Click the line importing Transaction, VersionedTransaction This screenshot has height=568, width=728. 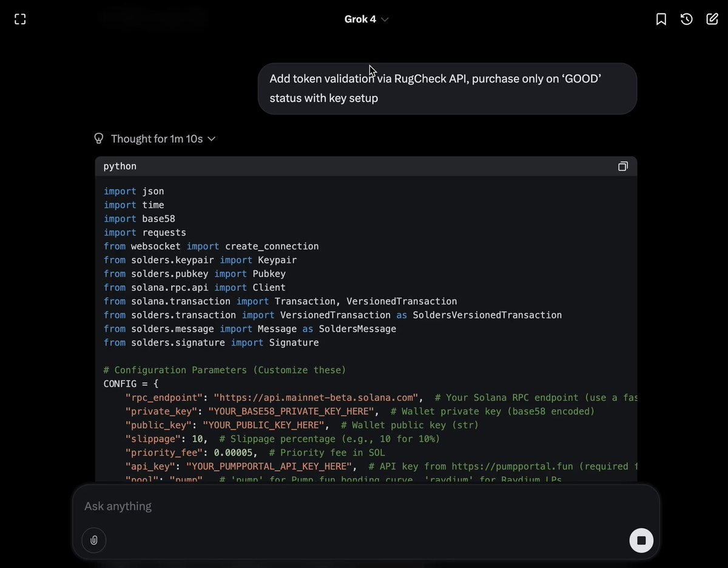pyautogui.click(x=280, y=301)
